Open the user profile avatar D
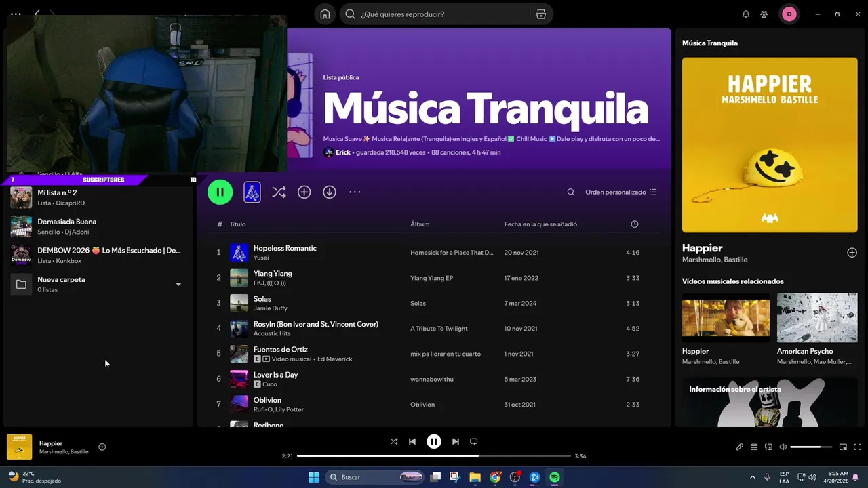 789,14
